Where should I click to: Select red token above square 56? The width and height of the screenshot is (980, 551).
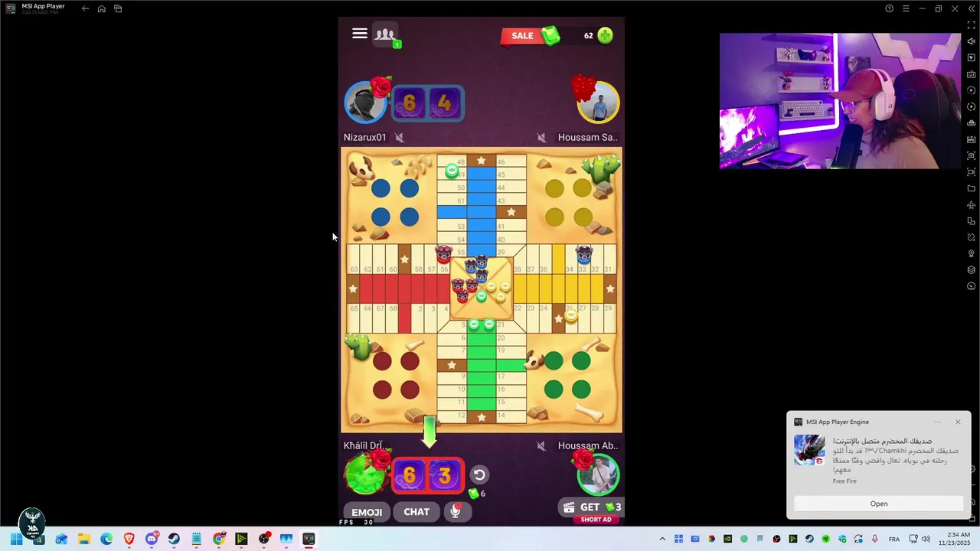[x=443, y=254]
